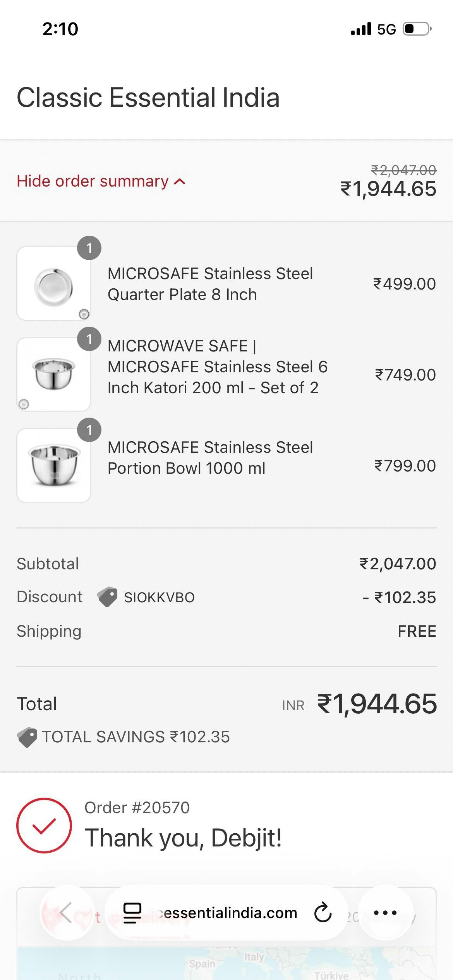This screenshot has height=980, width=453.
Task: Open the page reader/tabs icon
Action: [x=132, y=913]
